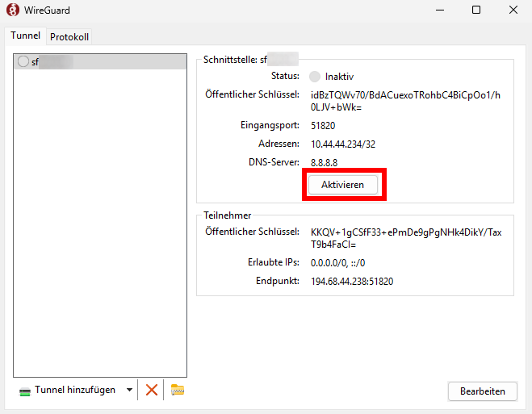The height and width of the screenshot is (414, 532).
Task: Click the network adapter icon beside Tunnel hinzufügen
Action: (x=25, y=391)
